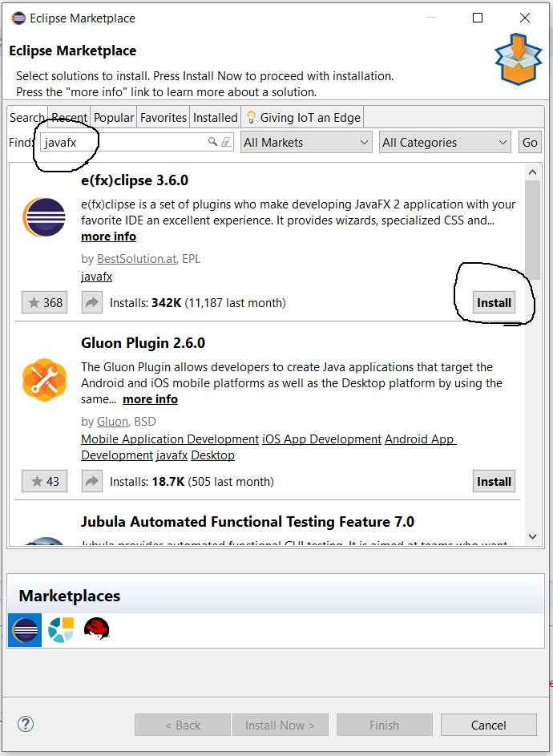
Task: Open the All Markets dropdown
Action: pos(307,142)
